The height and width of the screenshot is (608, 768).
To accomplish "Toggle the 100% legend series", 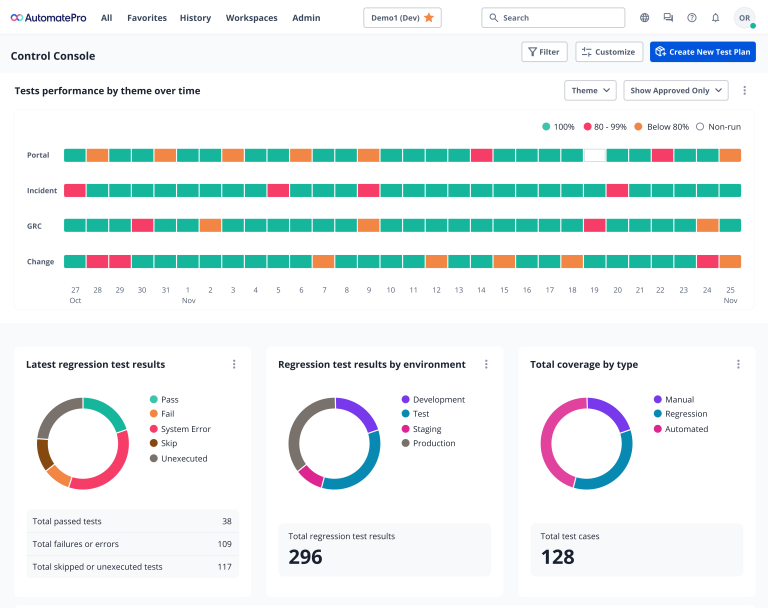I will point(559,127).
